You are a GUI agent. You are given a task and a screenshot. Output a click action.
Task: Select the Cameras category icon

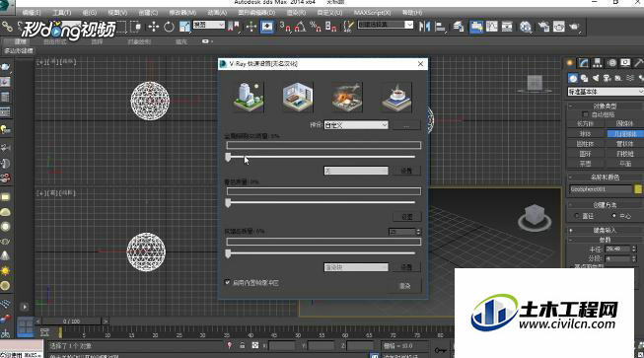point(608,78)
